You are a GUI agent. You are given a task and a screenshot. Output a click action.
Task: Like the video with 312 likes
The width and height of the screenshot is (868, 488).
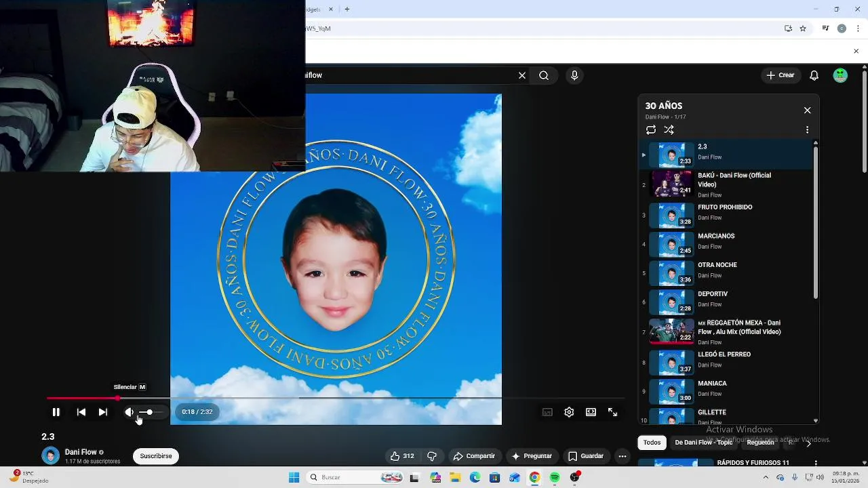401,456
